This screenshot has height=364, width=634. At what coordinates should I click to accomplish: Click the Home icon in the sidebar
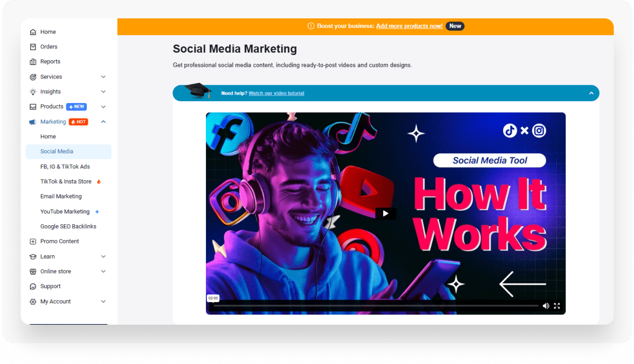(x=33, y=32)
